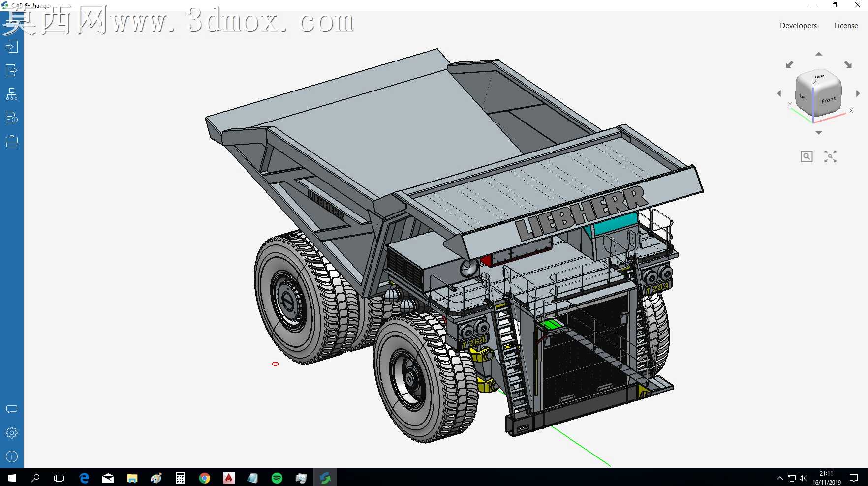Open the network status tray icon
The height and width of the screenshot is (486, 868).
(791, 478)
